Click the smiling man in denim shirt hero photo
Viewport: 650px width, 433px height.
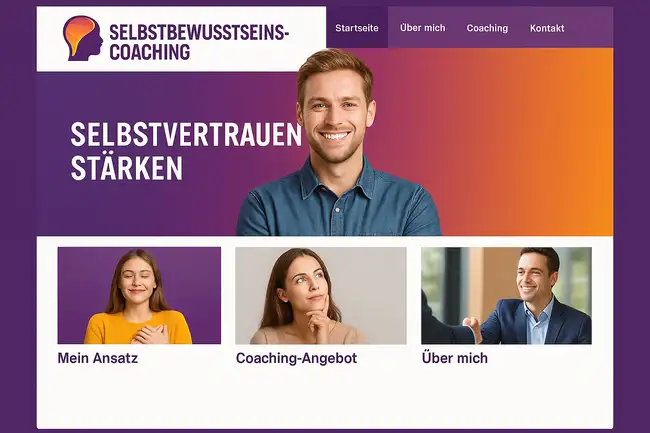tap(338, 143)
